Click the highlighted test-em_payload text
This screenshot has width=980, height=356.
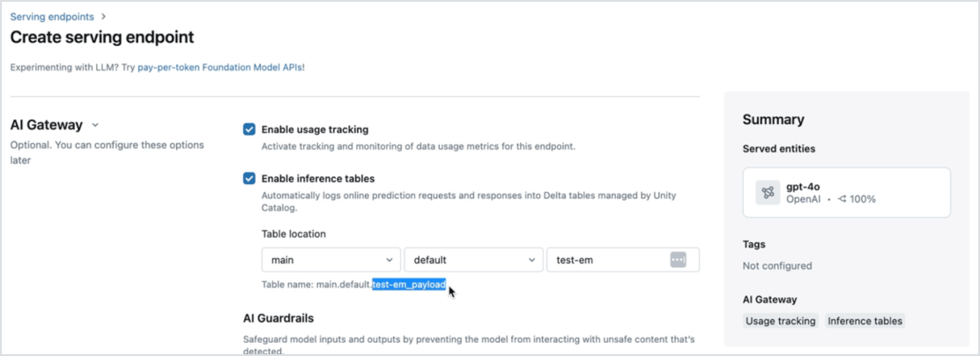click(x=408, y=284)
